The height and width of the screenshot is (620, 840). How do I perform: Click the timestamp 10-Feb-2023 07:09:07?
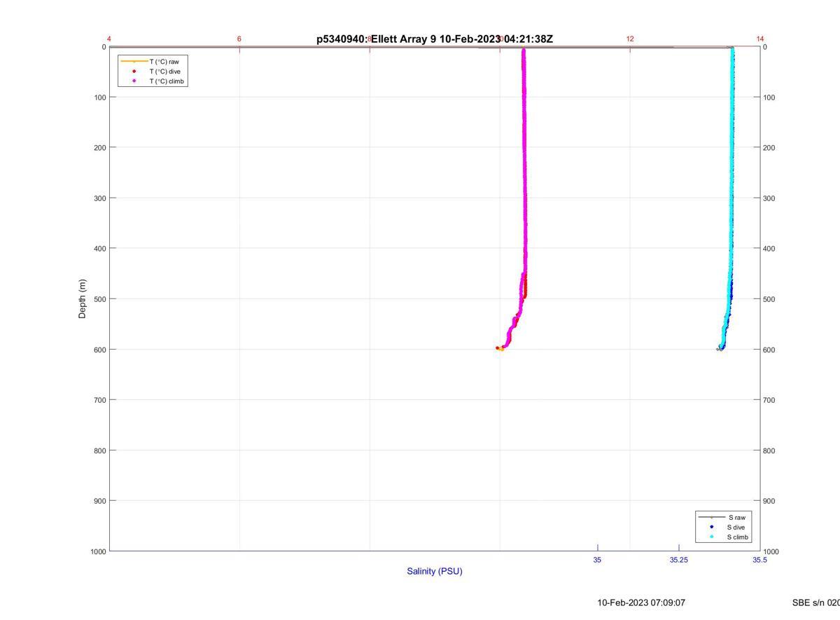coord(641,602)
